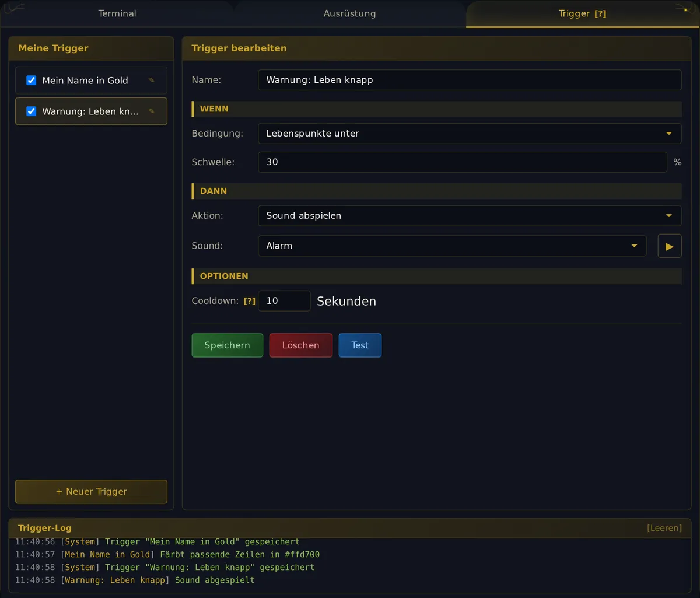Create a new trigger with + Neuer Trigger
Viewport: 700px width, 598px height.
(x=91, y=492)
